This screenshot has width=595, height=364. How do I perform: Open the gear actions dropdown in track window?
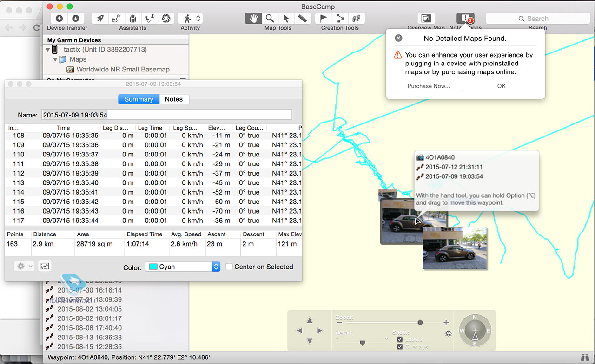coord(24,266)
